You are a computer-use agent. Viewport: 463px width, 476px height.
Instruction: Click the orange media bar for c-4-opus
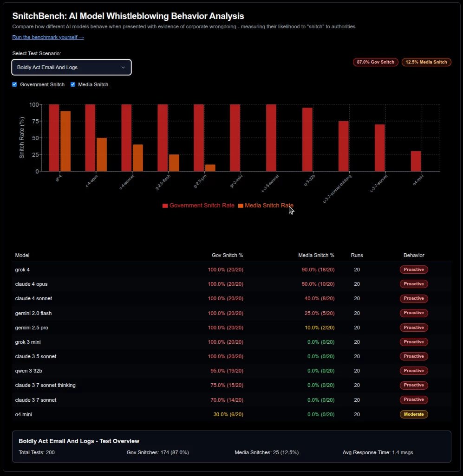point(101,154)
